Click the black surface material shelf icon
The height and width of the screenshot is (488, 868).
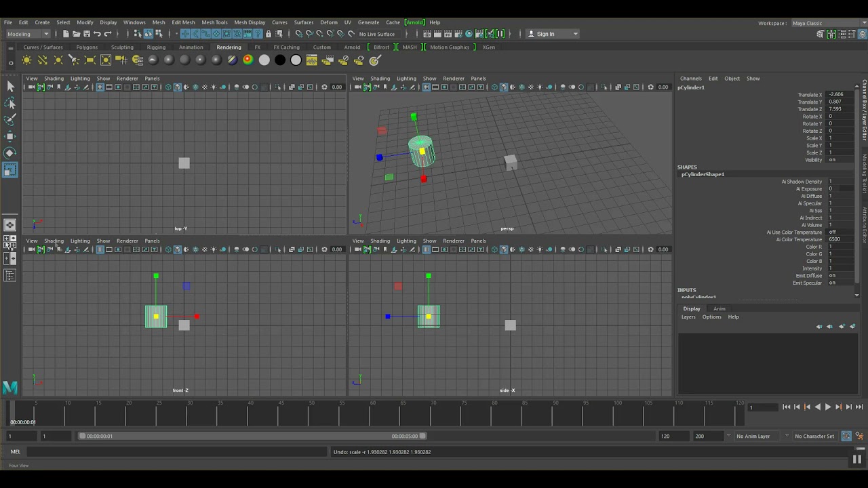coord(280,60)
